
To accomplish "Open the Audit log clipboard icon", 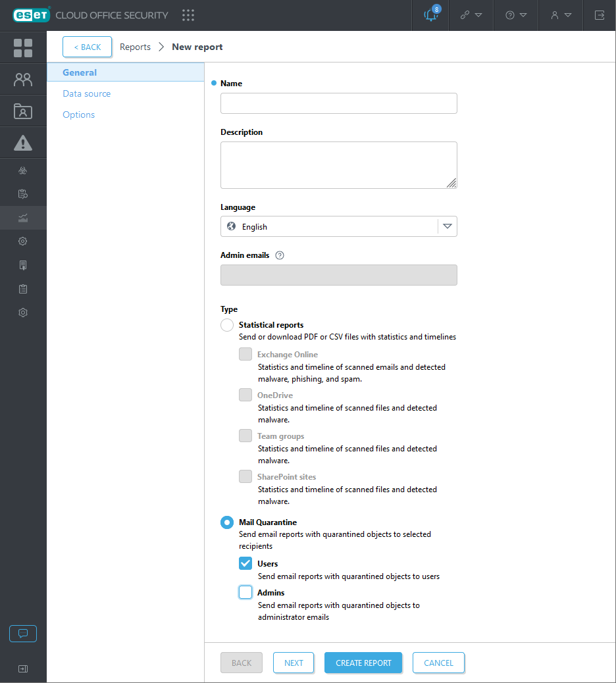I will click(x=23, y=289).
